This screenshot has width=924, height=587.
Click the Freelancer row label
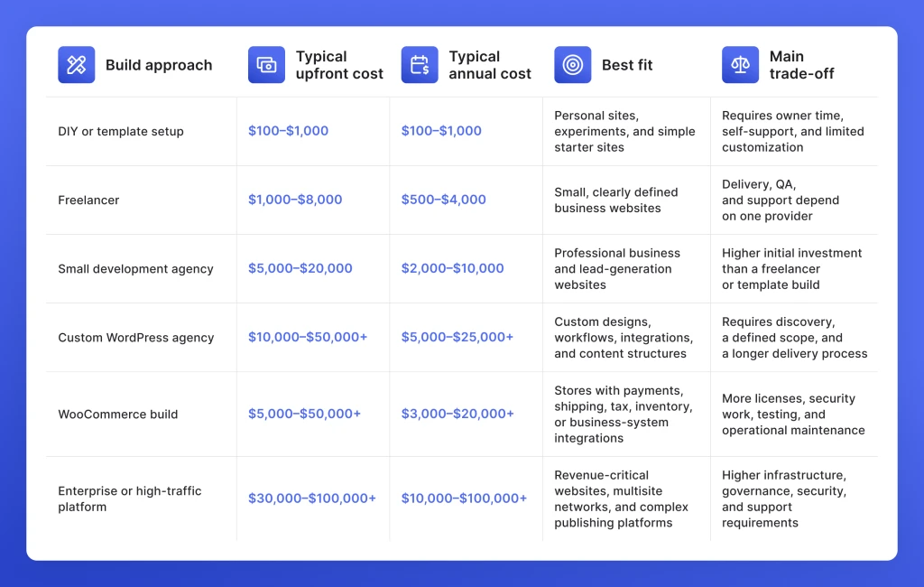pos(88,200)
